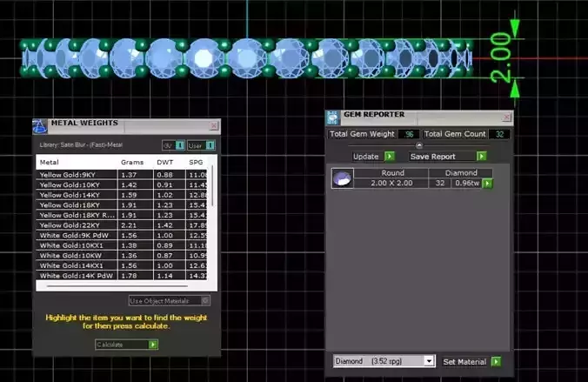Viewport: 588px width, 382px height.
Task: Close the Metal Weights panel
Action: pos(214,125)
